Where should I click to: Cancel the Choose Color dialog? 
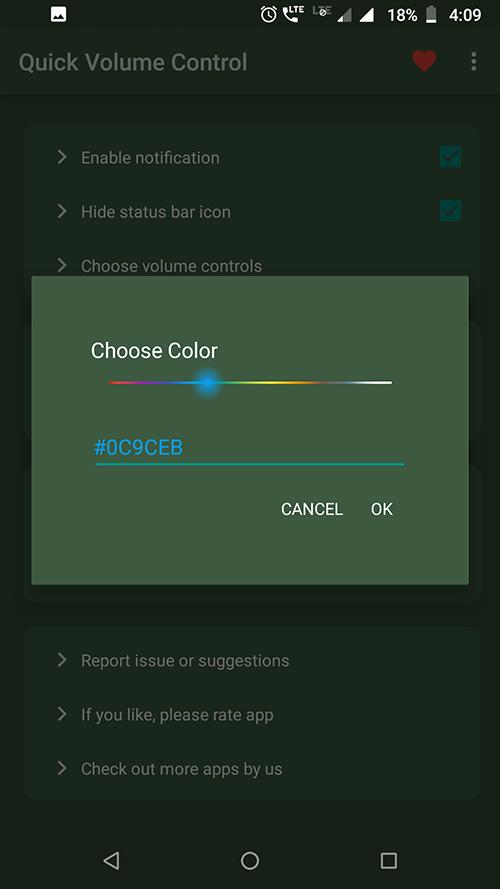312,509
